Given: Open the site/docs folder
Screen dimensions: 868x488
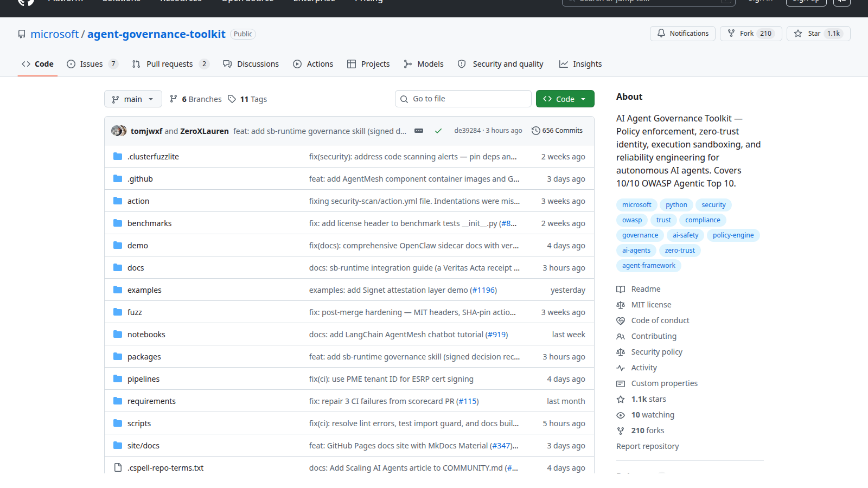Looking at the screenshot, I should 143,446.
